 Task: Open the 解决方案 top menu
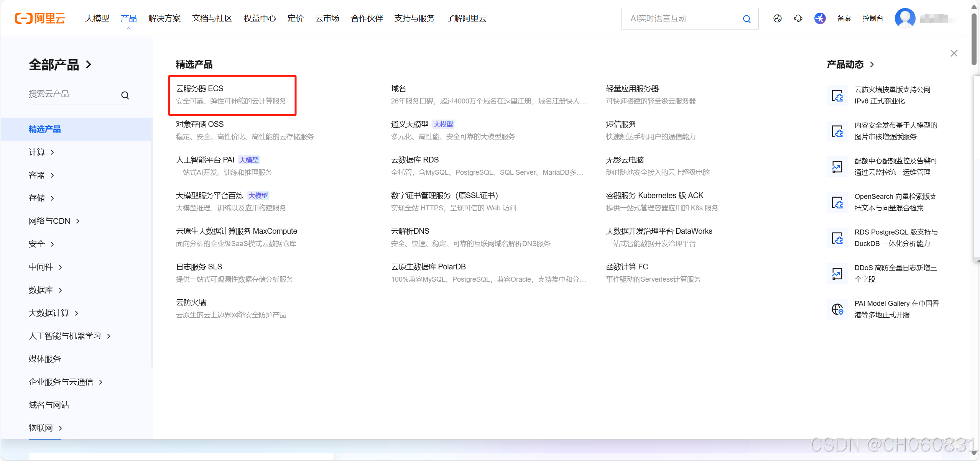pos(164,18)
